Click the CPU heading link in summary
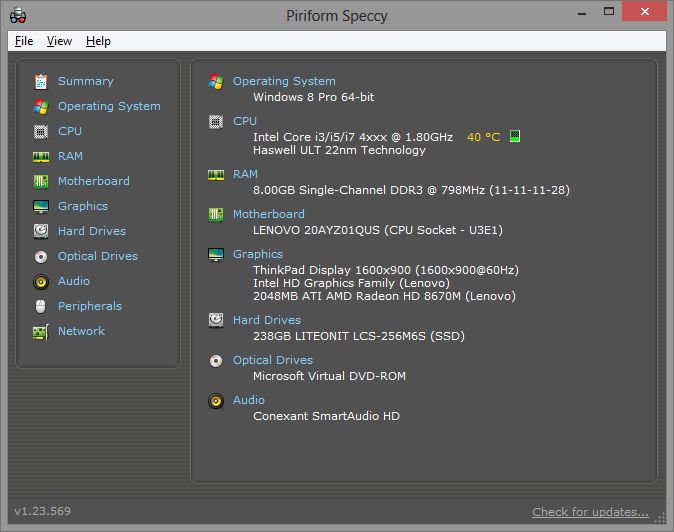The height and width of the screenshot is (532, 674). pyautogui.click(x=245, y=121)
